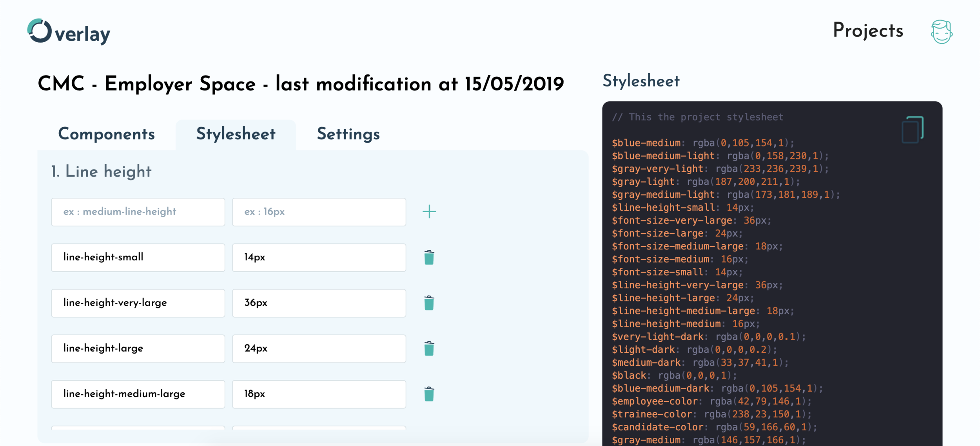Delete the line-height-small entry
The width and height of the screenshot is (980, 446).
[429, 258]
